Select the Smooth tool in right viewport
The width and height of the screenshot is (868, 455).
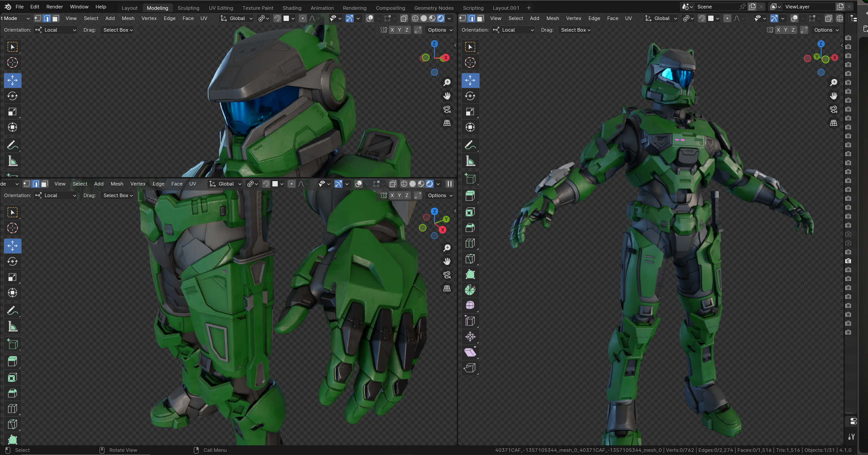click(x=470, y=305)
